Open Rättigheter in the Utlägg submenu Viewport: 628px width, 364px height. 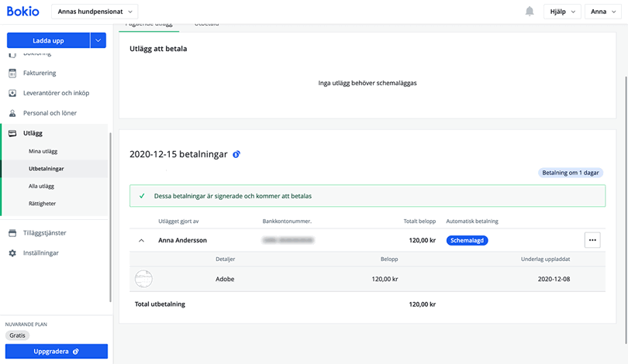point(42,204)
